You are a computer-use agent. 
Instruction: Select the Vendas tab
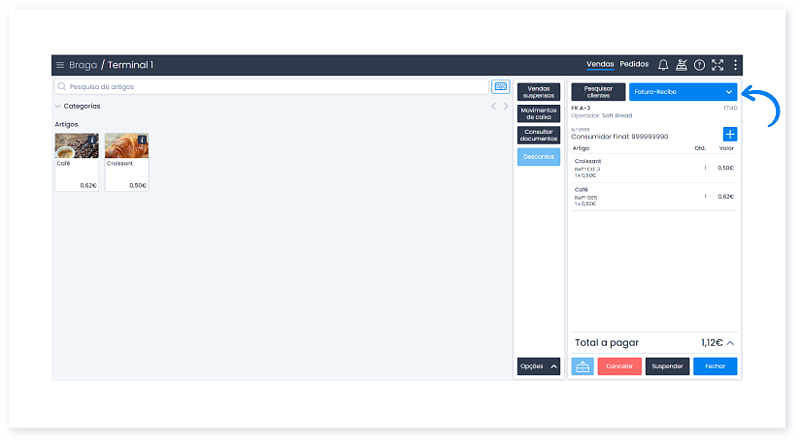coord(600,65)
